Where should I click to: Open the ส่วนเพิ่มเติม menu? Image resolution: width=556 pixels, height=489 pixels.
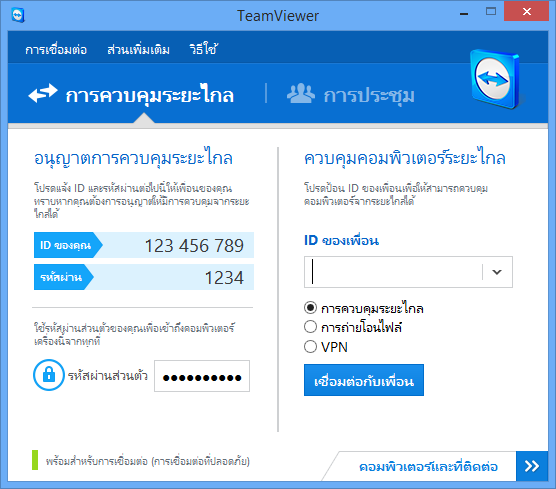click(138, 50)
